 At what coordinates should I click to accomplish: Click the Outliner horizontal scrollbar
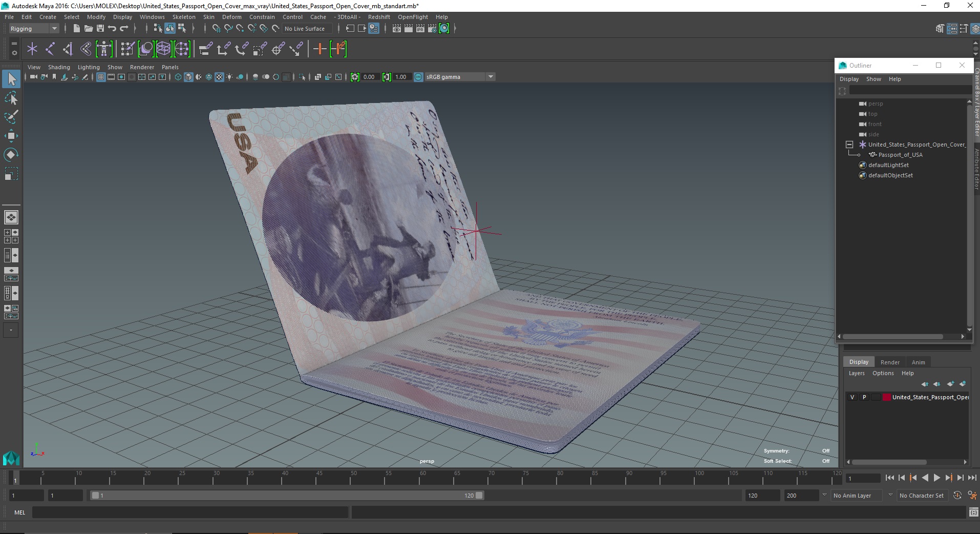click(x=893, y=337)
